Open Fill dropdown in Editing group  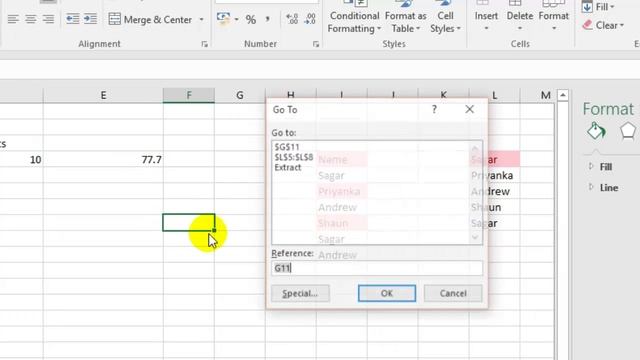[599, 7]
